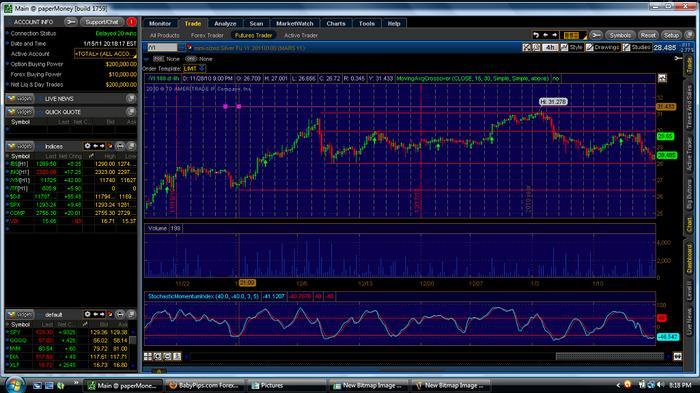Screen dimensions: 700x393
Task: Open the Active Account dropdown
Action: point(105,54)
